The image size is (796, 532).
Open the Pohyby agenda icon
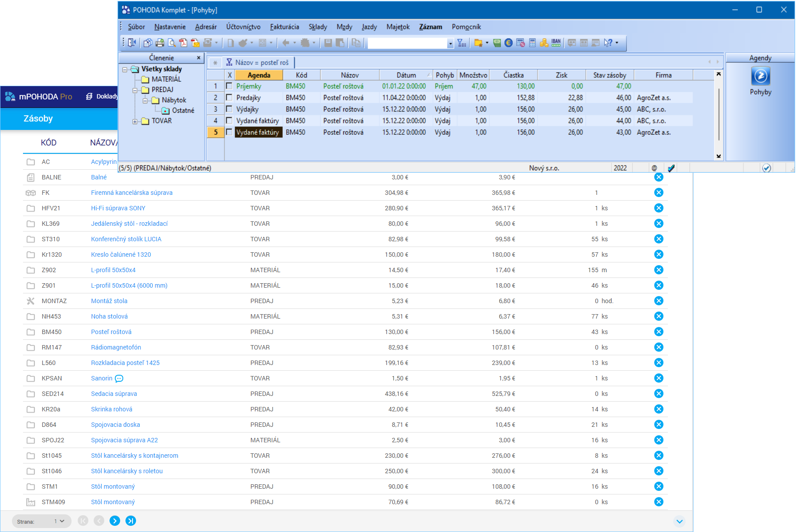760,76
